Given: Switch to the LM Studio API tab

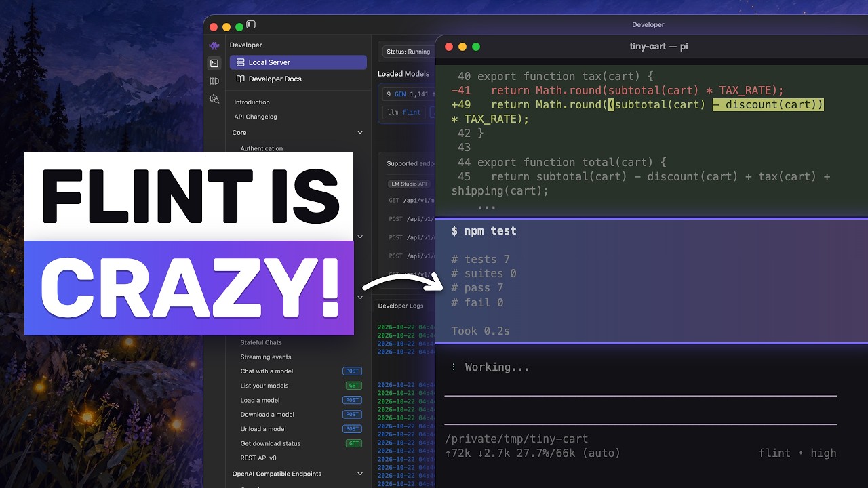Looking at the screenshot, I should pos(409,184).
